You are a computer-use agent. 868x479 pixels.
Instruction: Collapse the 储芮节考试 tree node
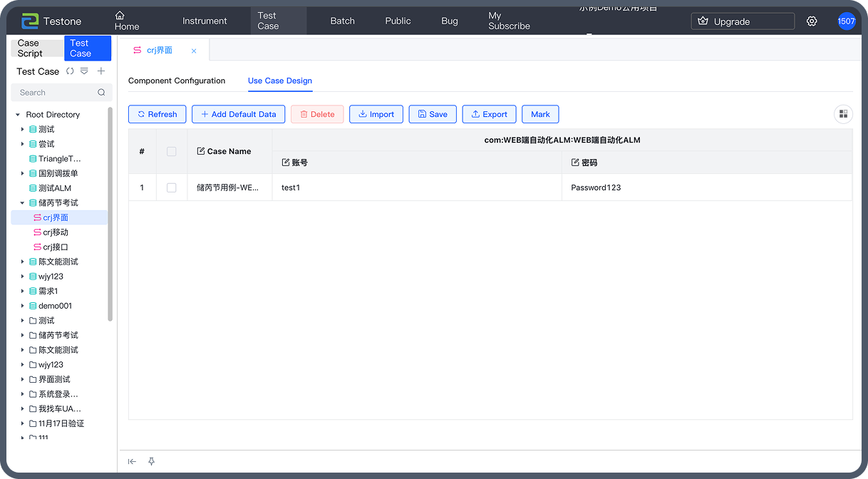[x=22, y=203]
